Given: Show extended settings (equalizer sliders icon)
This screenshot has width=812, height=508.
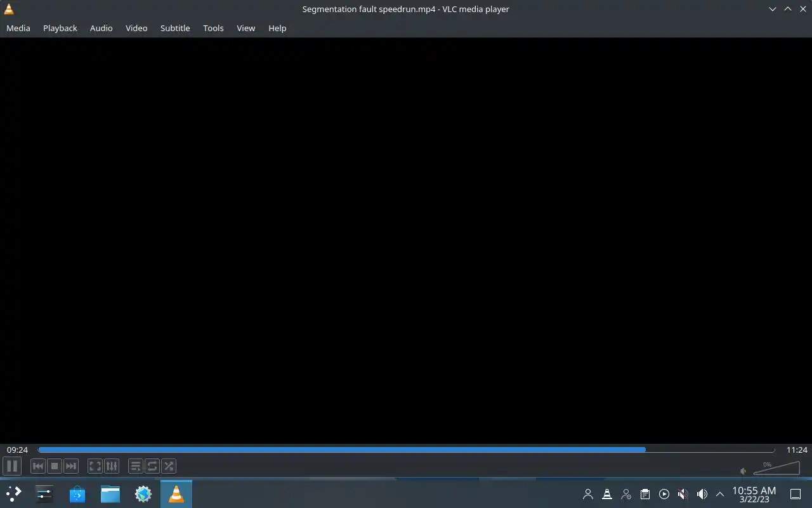Looking at the screenshot, I should pos(112,466).
